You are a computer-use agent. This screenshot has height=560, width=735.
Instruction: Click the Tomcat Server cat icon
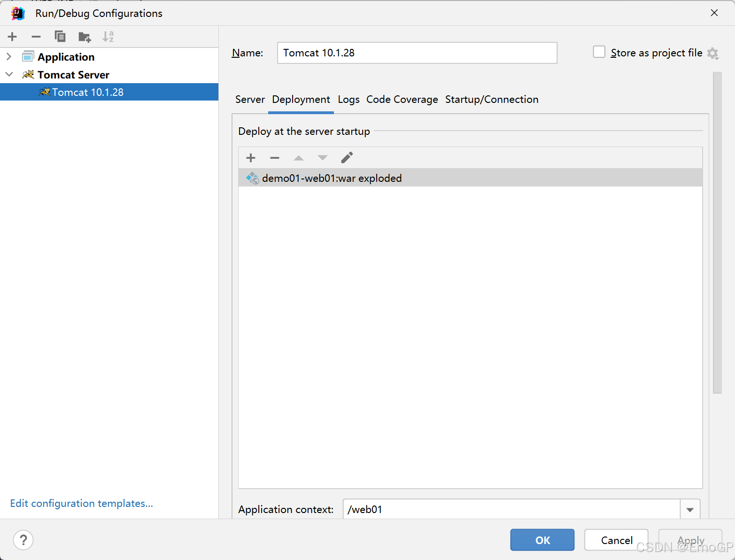tap(28, 74)
